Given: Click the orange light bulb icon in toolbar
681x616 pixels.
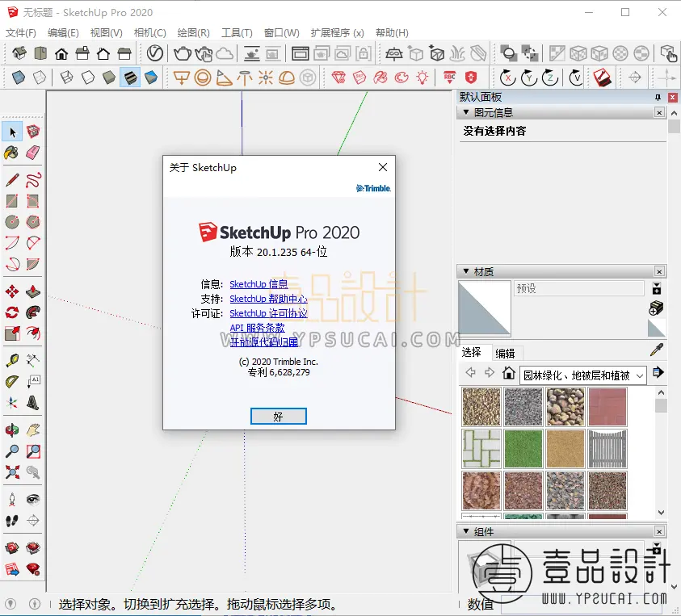Looking at the screenshot, I should (422, 78).
